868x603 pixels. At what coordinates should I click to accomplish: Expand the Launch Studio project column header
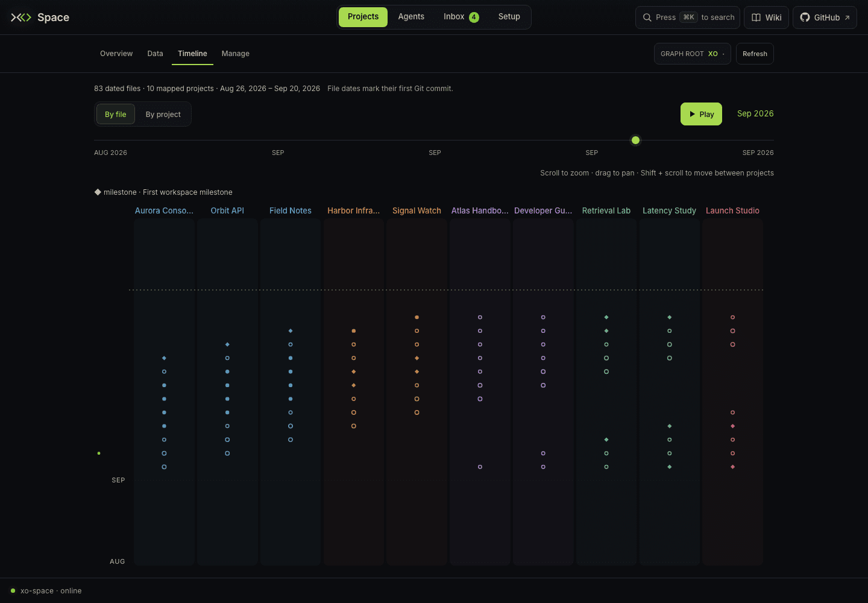[732, 210]
